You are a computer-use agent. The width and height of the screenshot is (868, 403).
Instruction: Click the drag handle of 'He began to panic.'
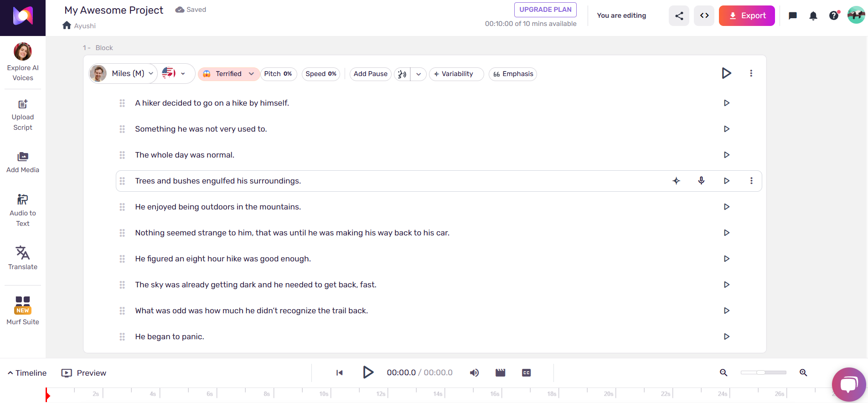pos(122,337)
